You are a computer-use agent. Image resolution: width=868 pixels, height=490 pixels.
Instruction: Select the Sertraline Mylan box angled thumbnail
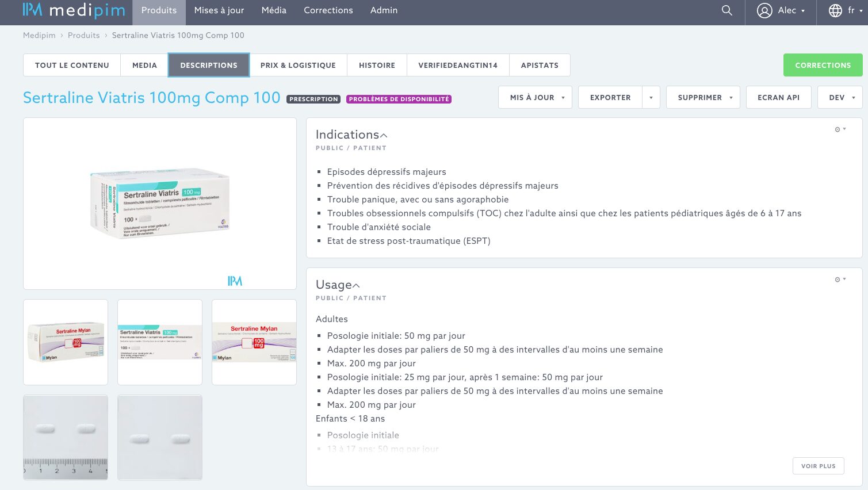pos(66,342)
